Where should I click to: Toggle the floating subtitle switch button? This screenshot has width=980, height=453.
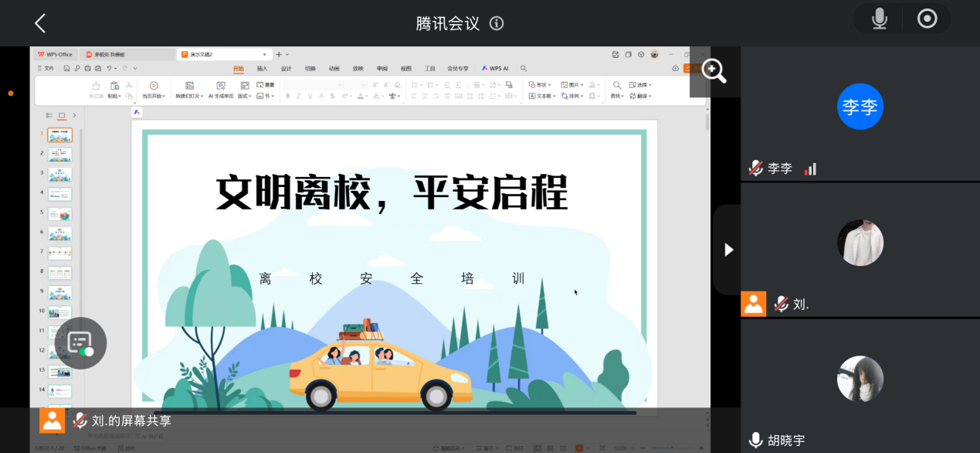pyautogui.click(x=80, y=343)
